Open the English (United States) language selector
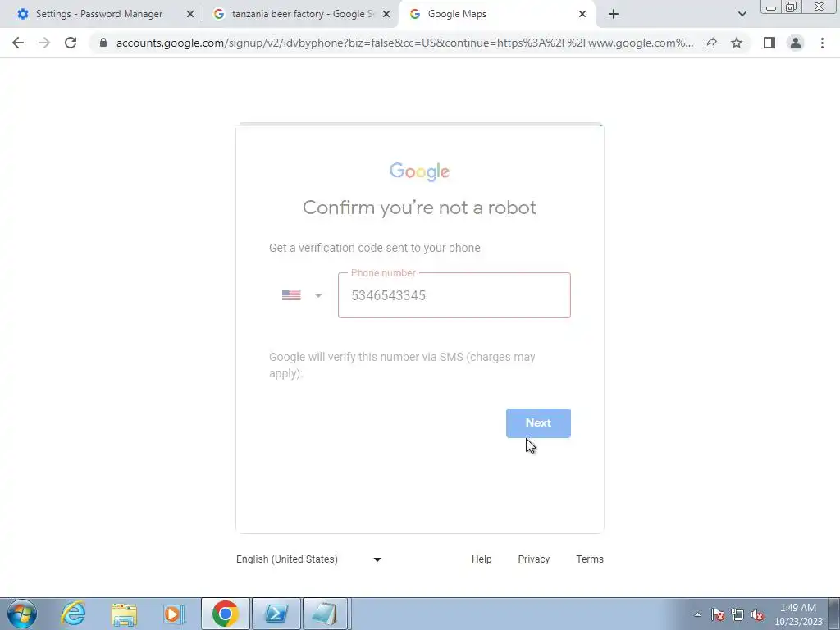Screen dimensions: 840x630 coord(308,559)
